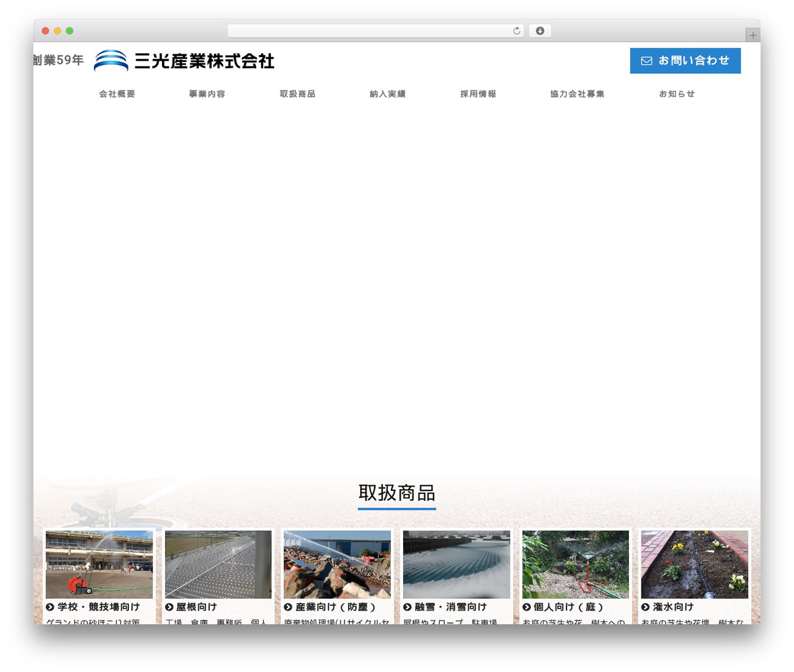Navigate to 協力会社募集 in the menu
Viewport: 794px width, 672px height.
tap(578, 94)
